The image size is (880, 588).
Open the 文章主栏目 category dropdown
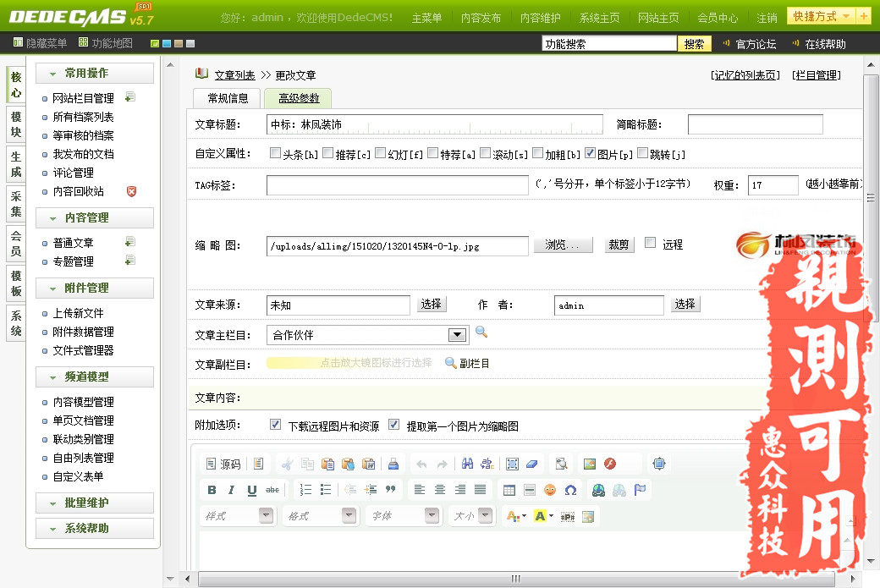[x=455, y=334]
